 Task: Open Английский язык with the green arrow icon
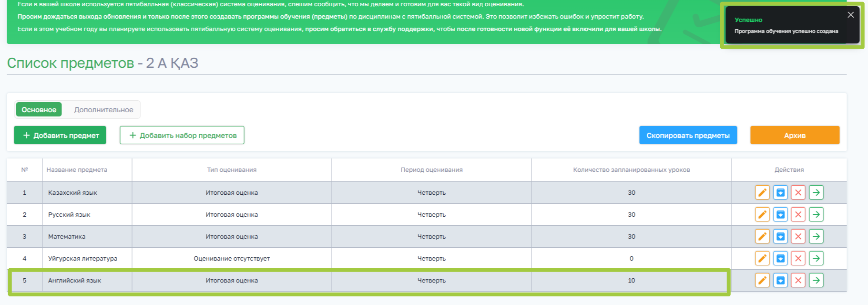click(816, 280)
